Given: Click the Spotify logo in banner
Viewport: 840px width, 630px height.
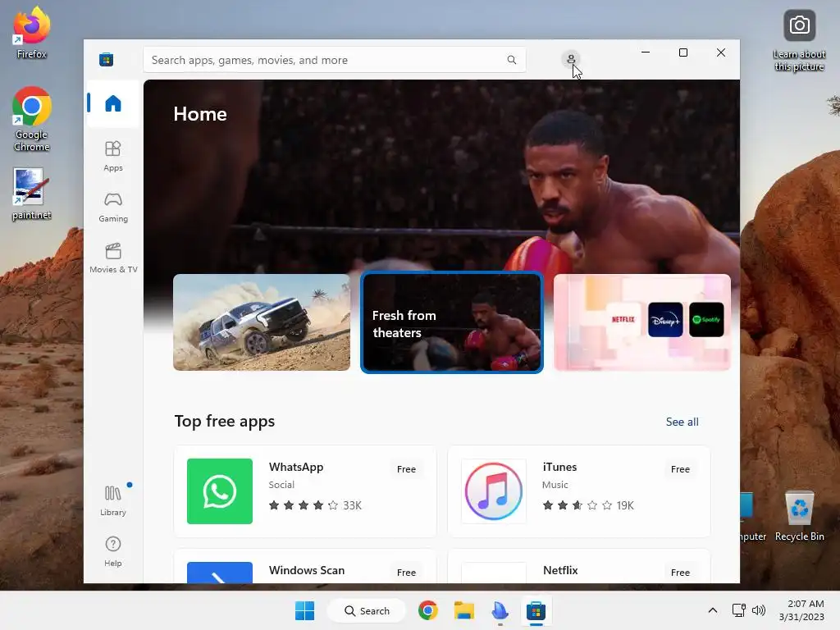Looking at the screenshot, I should (x=706, y=319).
